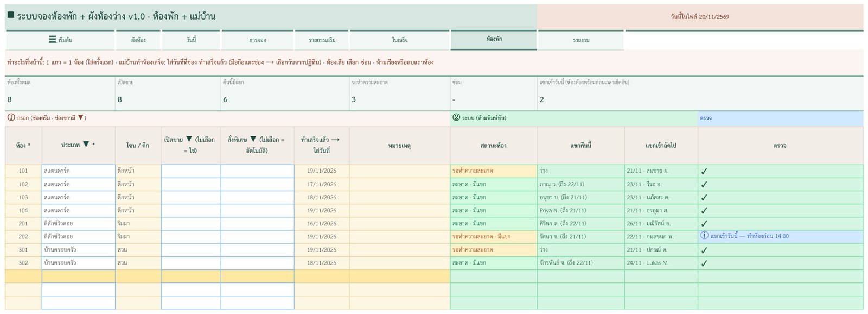Click the ว่าง guest cell for room 301
This screenshot has height=314, width=868.
coord(581,249)
